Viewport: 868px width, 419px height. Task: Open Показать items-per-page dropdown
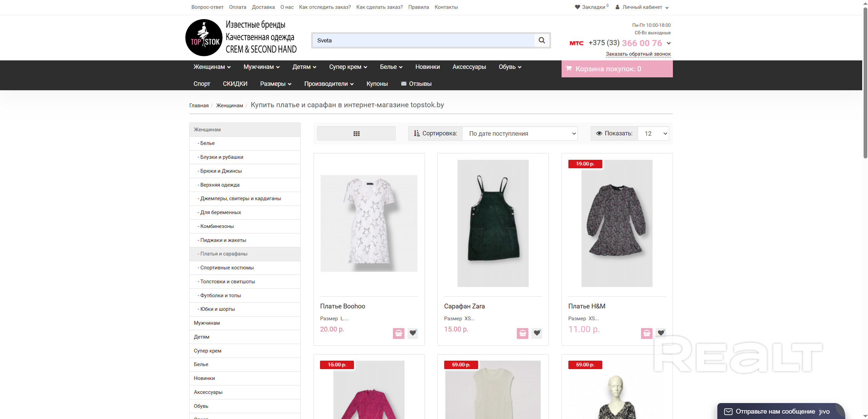(x=653, y=134)
